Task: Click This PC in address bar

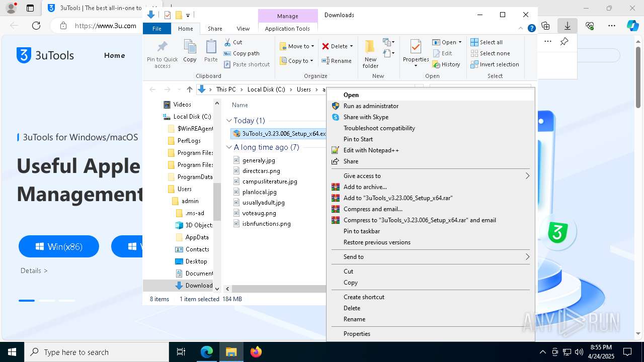Action: (226, 89)
